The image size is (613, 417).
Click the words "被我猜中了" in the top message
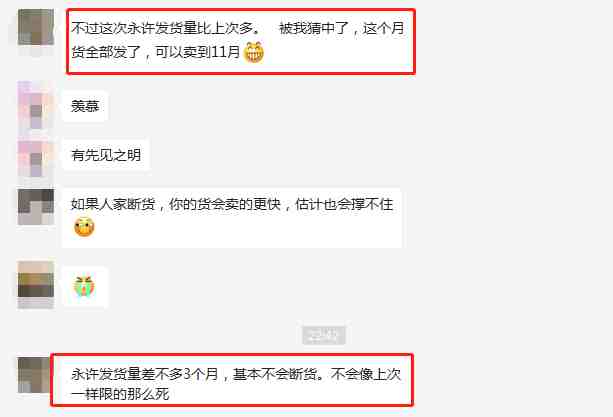tap(314, 29)
